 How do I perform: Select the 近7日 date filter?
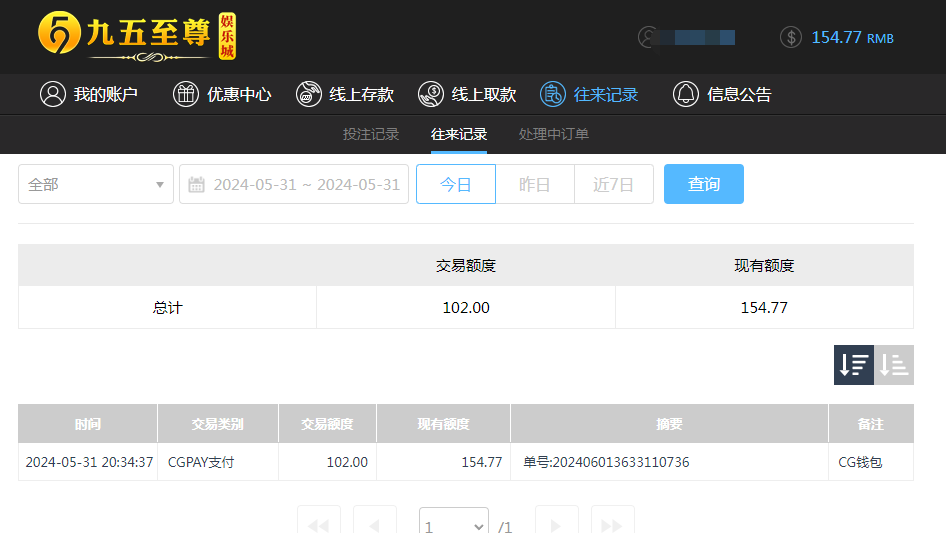pyautogui.click(x=614, y=184)
